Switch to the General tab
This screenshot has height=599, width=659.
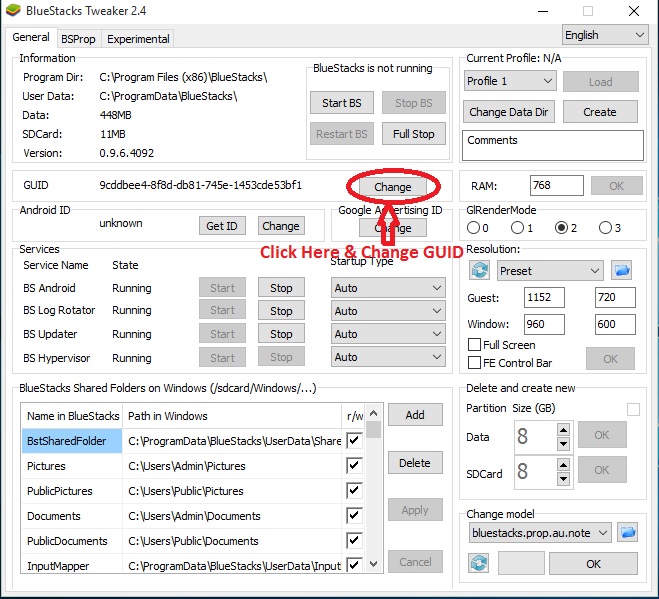tap(31, 37)
